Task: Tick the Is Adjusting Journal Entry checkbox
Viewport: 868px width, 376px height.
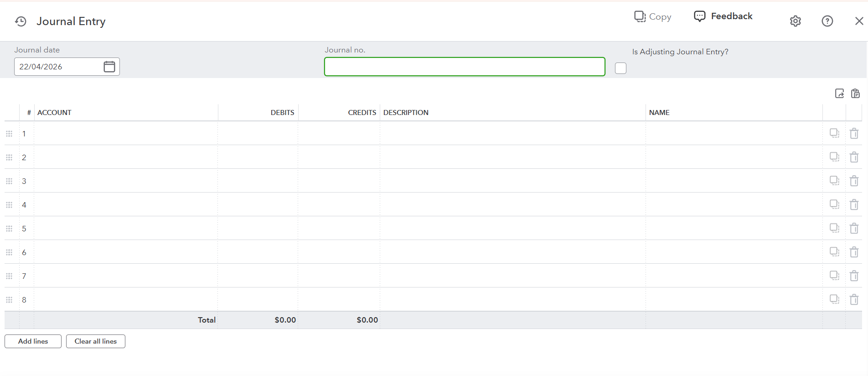Action: tap(620, 68)
